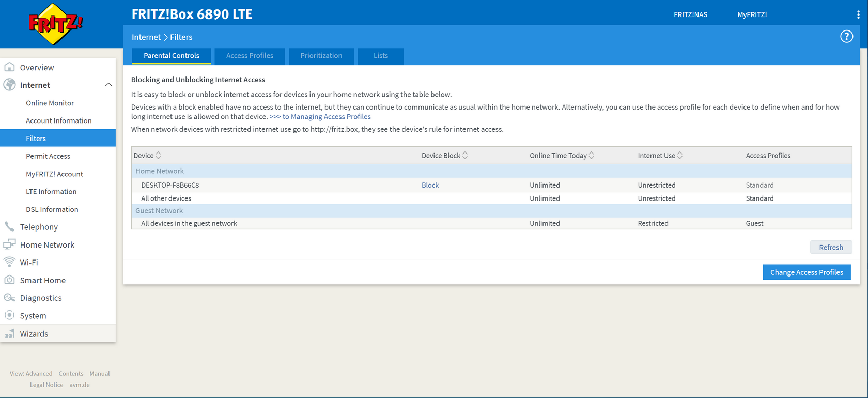The image size is (868, 398).
Task: Open Online Monitor in sidebar
Action: (50, 103)
